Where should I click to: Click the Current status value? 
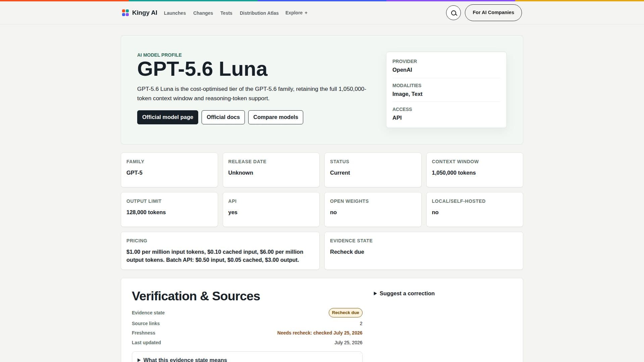point(340,173)
